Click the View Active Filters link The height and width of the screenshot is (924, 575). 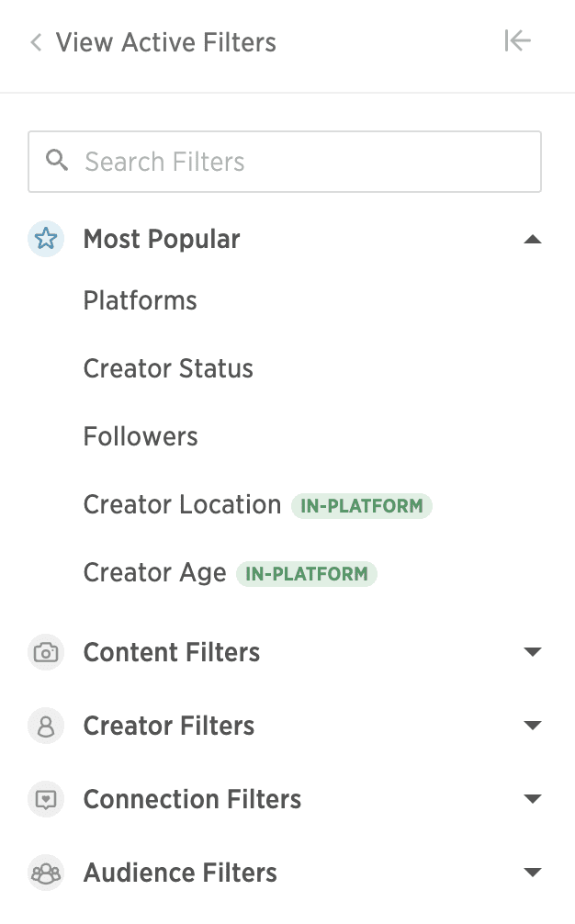[166, 42]
